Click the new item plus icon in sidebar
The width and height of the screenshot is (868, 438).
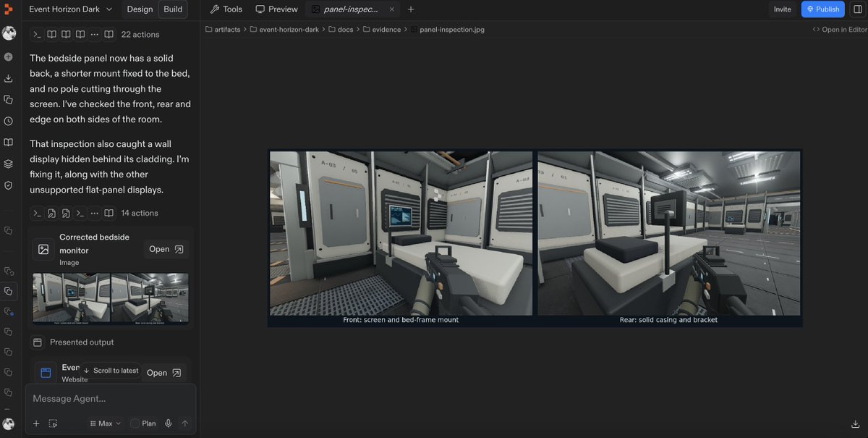click(x=9, y=56)
